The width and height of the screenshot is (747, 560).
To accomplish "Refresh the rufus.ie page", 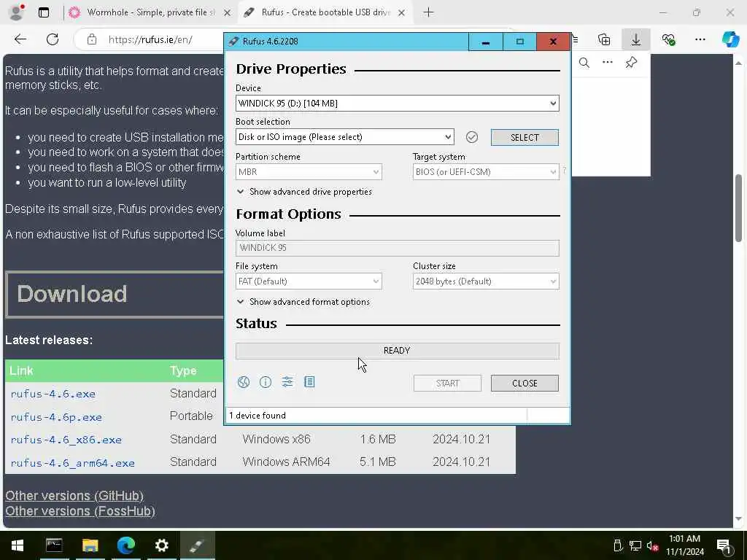I will pos(53,39).
